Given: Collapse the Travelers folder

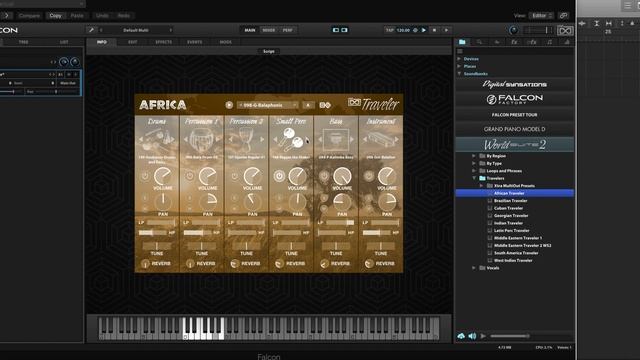Looking at the screenshot, I should point(474,178).
